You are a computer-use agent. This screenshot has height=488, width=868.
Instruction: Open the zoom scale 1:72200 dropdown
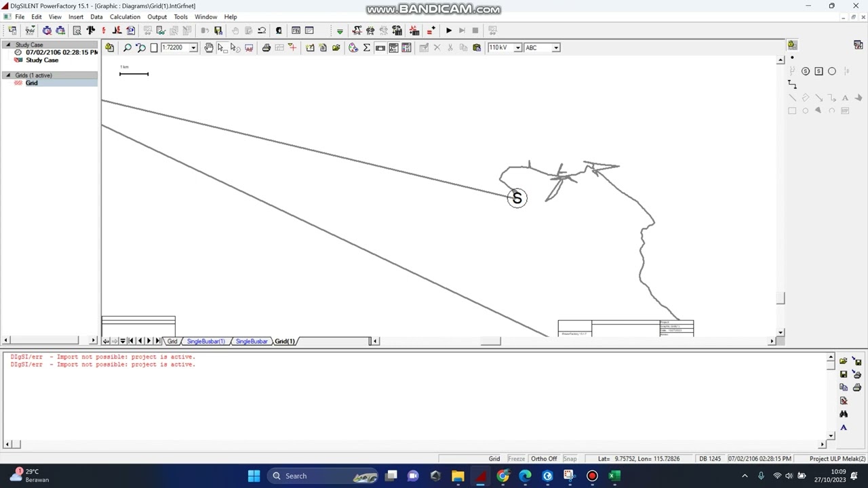pos(193,47)
